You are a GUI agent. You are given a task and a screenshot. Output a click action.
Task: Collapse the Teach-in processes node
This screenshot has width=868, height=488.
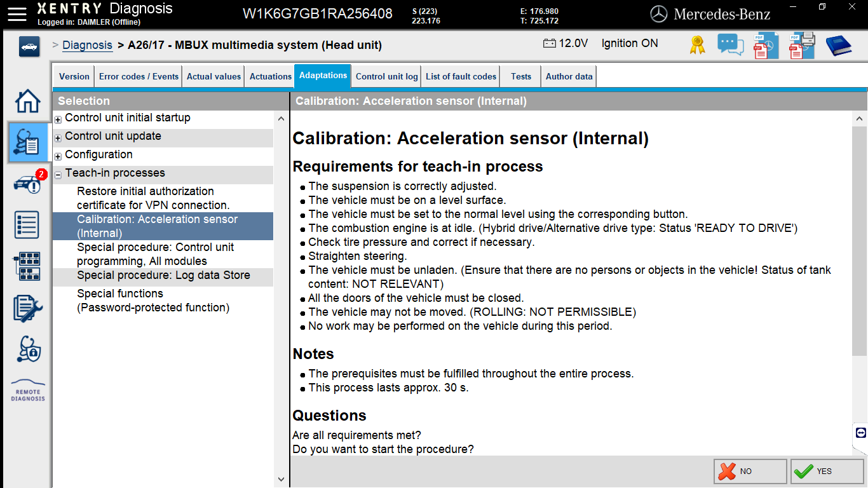click(57, 173)
